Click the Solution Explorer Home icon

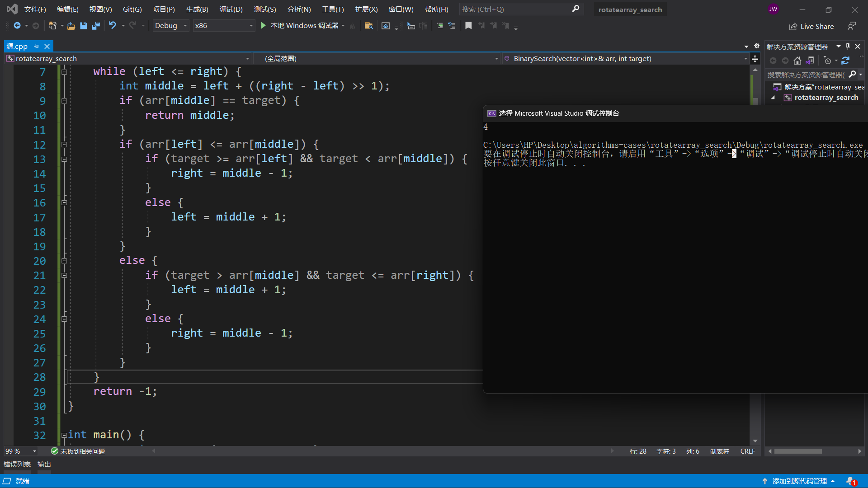coord(797,61)
